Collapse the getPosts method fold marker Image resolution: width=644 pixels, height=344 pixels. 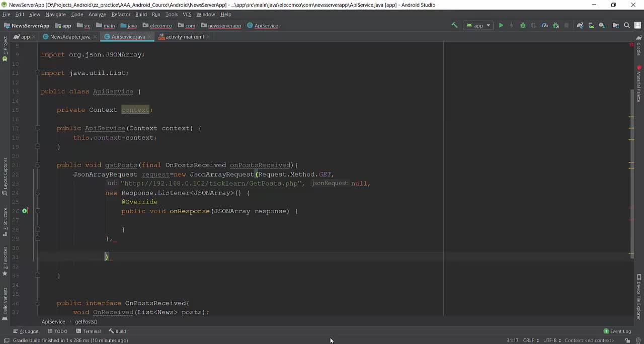click(37, 165)
